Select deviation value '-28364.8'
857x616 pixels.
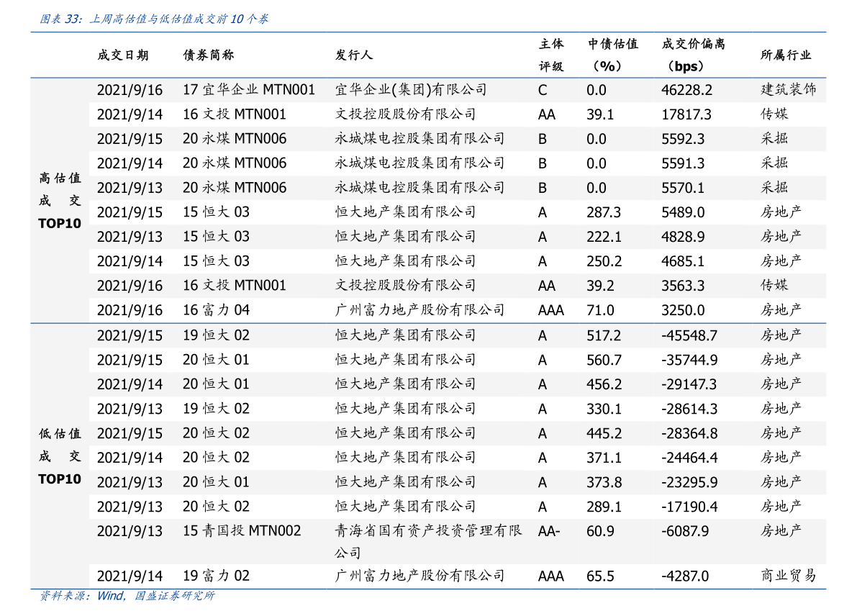(689, 433)
